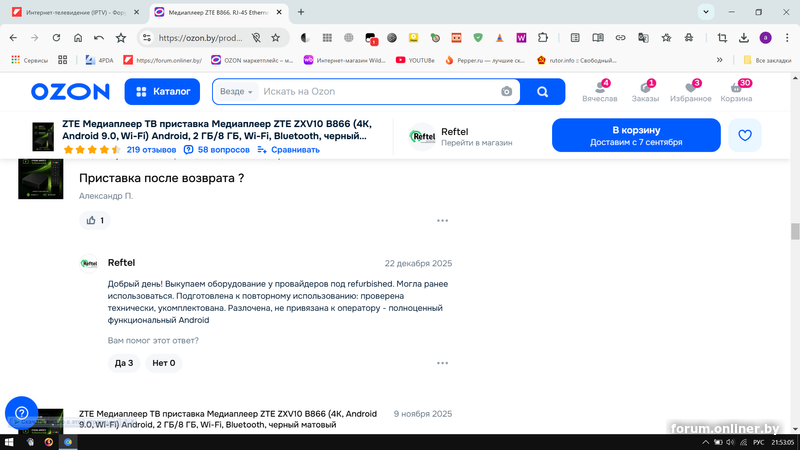Click the Сравнивать compare link
Image resolution: width=800 pixels, height=450 pixels.
click(289, 149)
